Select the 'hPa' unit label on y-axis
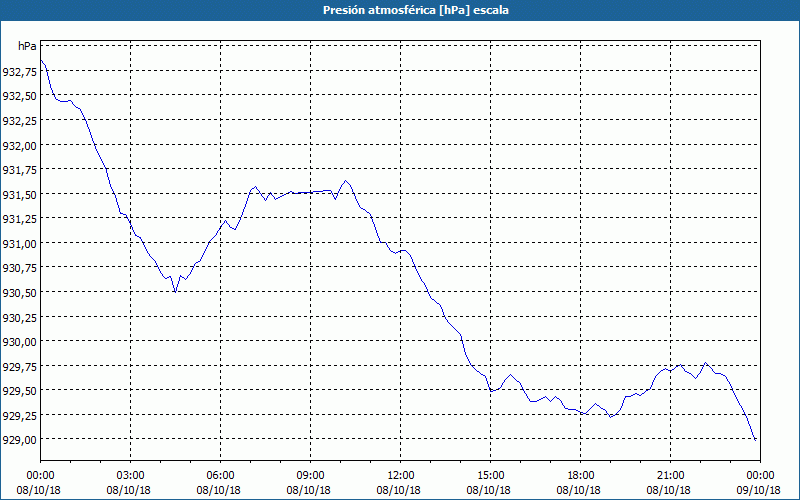800x500 pixels. tap(27, 46)
